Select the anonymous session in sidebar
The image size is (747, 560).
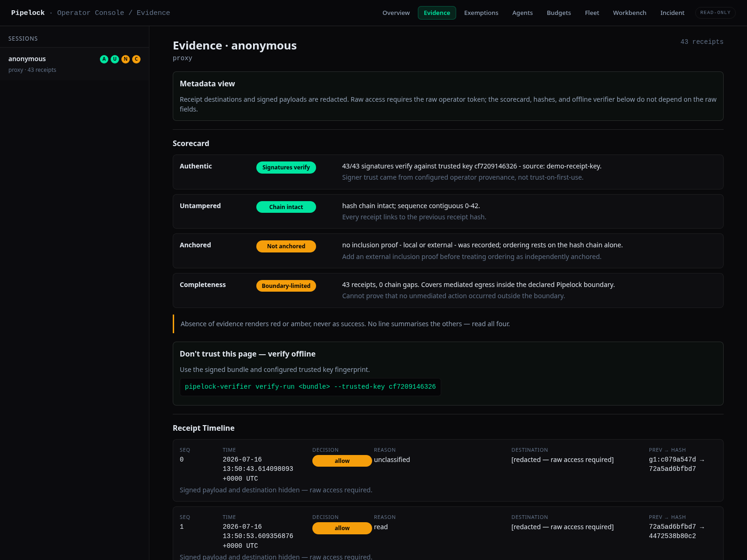click(x=75, y=64)
